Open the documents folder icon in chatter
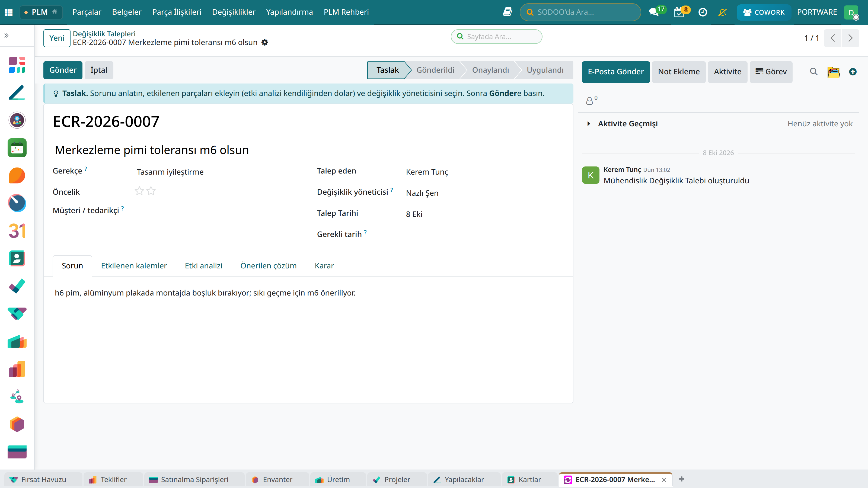The height and width of the screenshot is (488, 868). tap(833, 72)
